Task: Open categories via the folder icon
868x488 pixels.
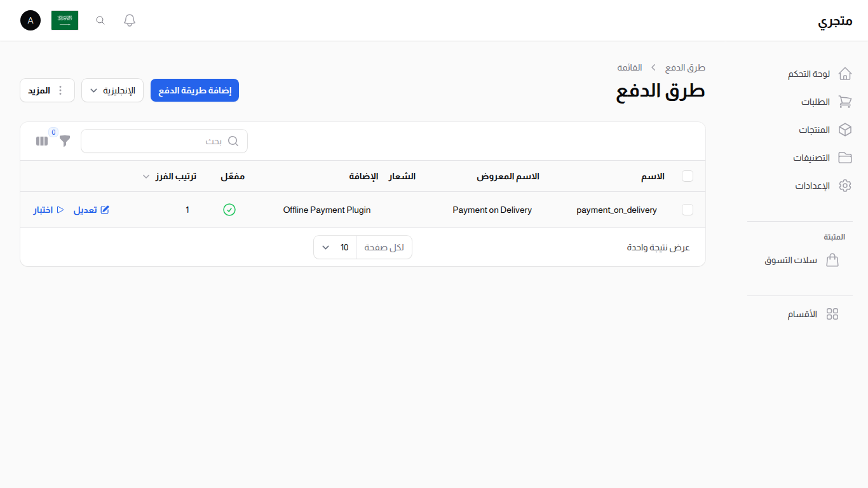Action: pyautogui.click(x=845, y=158)
